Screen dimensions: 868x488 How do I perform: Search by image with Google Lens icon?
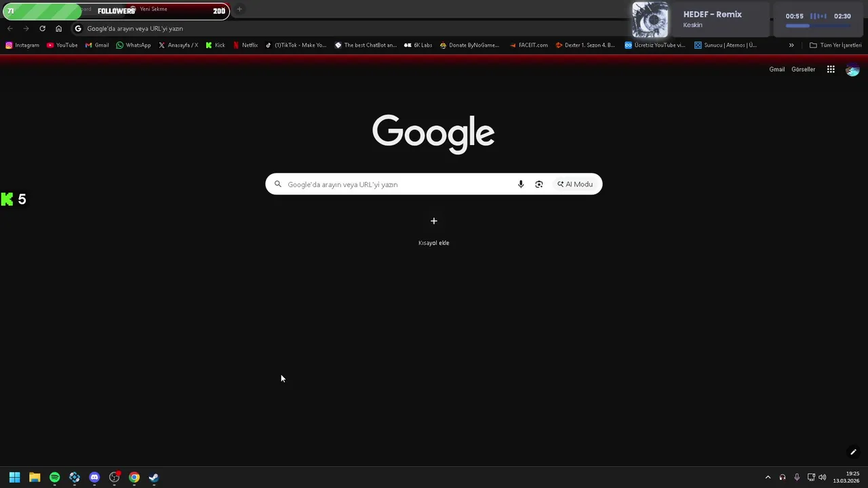click(x=539, y=184)
